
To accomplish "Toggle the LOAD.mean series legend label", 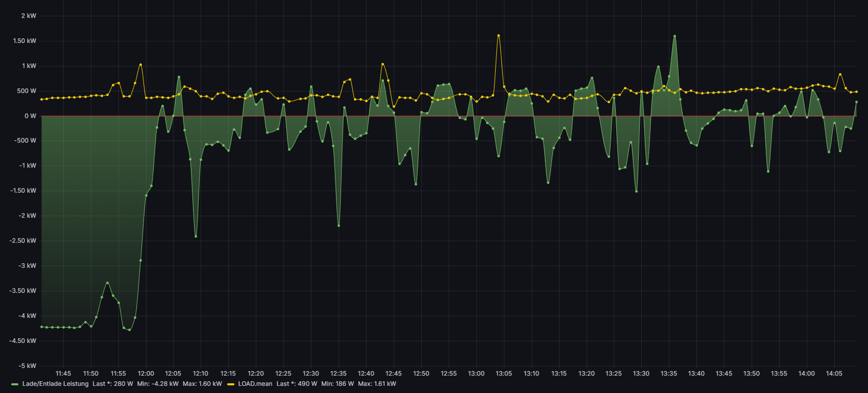I will 255,384.
